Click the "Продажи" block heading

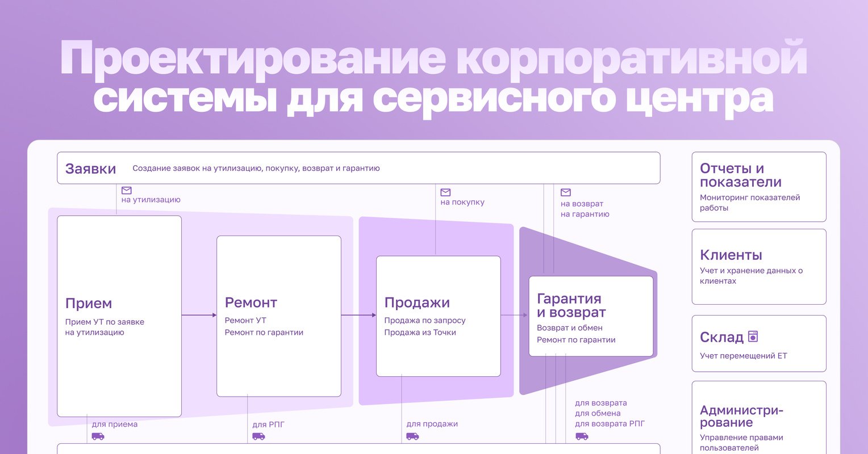click(x=417, y=303)
